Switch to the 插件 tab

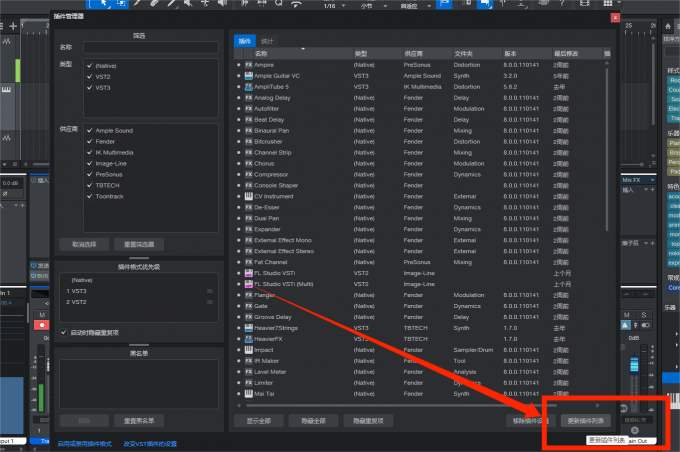tap(244, 41)
